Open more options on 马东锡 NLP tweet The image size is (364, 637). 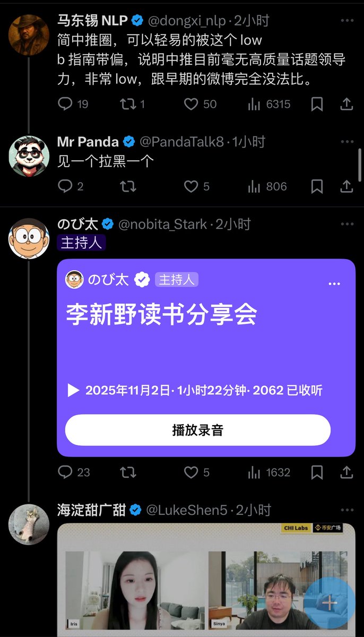347,21
